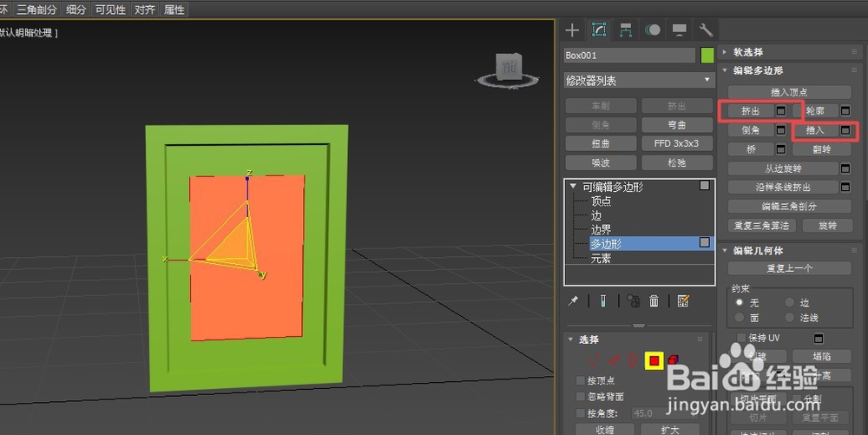Open settings box next to 挤出 button
Image resolution: width=868 pixels, height=435 pixels.
780,110
